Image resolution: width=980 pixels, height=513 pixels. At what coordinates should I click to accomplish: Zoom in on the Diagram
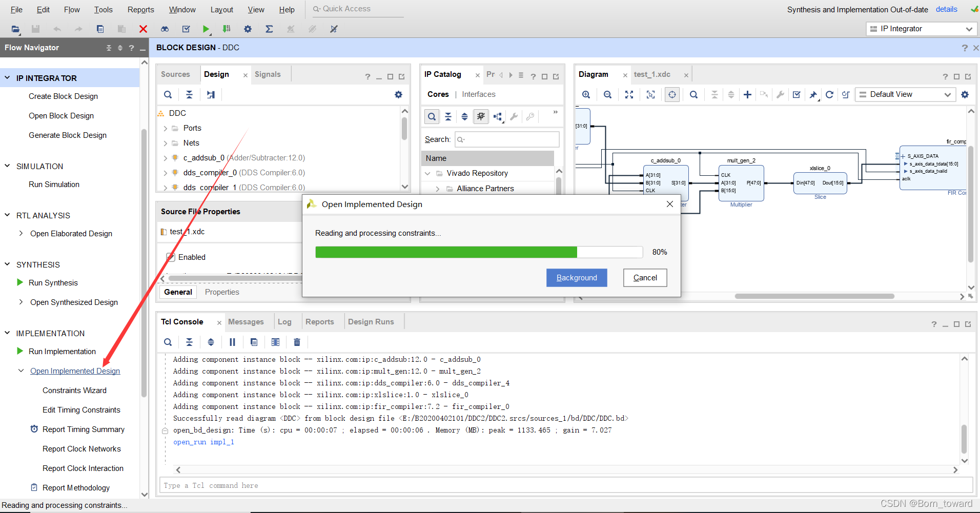click(x=586, y=95)
